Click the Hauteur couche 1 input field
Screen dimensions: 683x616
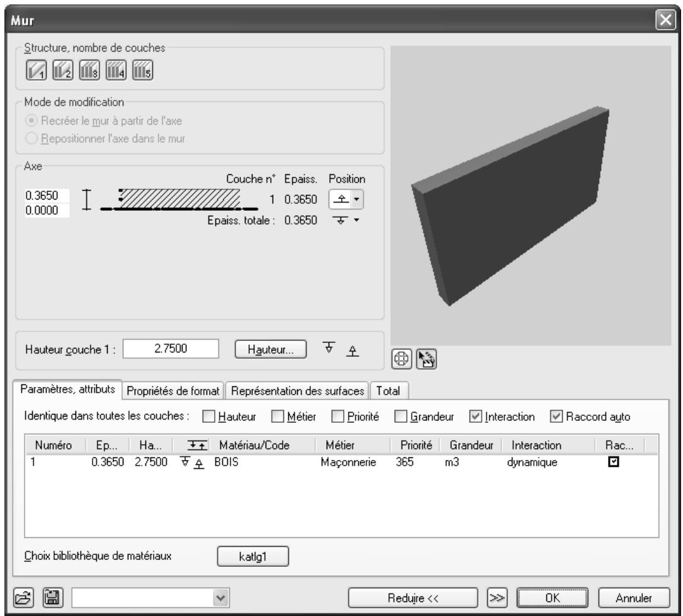pyautogui.click(x=171, y=349)
